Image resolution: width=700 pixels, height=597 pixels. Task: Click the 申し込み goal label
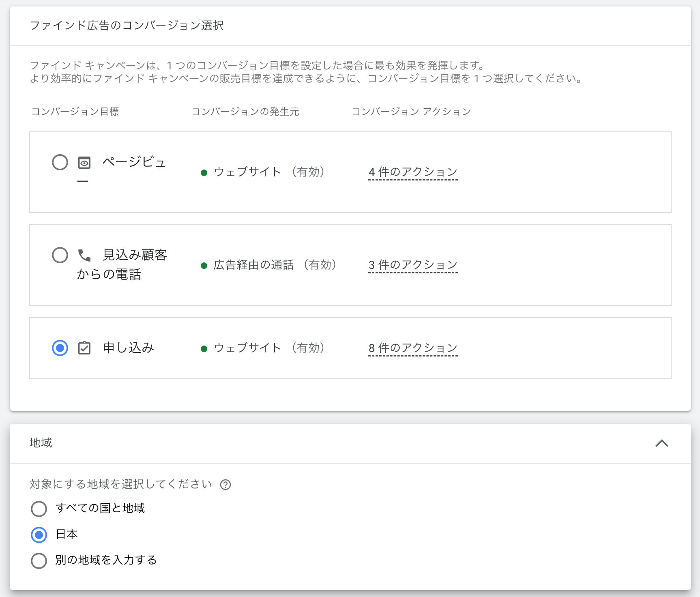click(129, 348)
